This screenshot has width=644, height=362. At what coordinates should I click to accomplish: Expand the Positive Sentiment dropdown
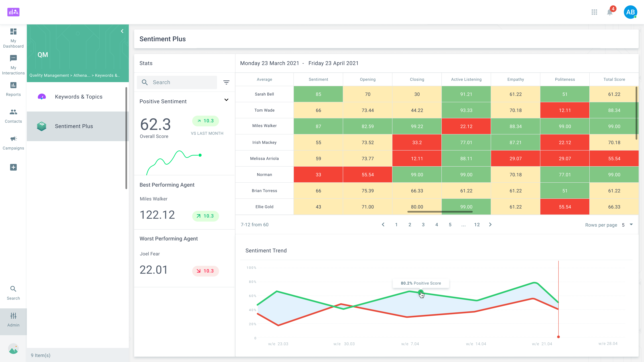226,100
